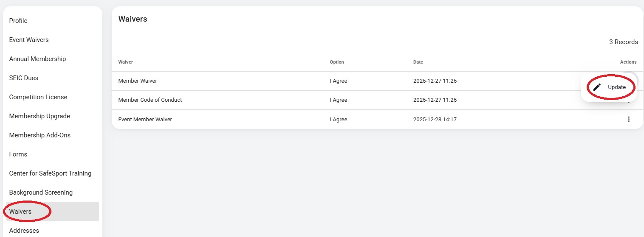Open Membership Upgrade from the sidebar

point(40,116)
